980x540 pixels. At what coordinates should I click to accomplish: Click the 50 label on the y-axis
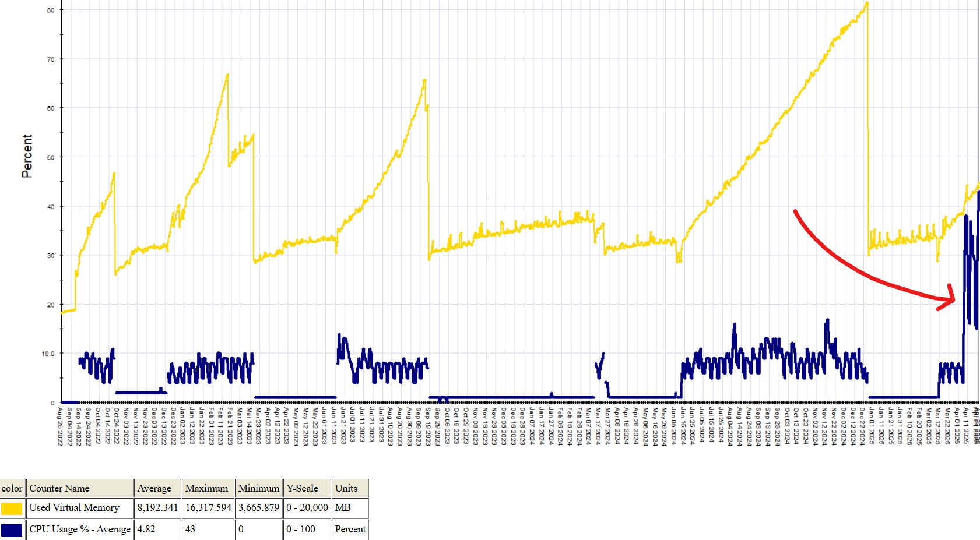pos(51,157)
